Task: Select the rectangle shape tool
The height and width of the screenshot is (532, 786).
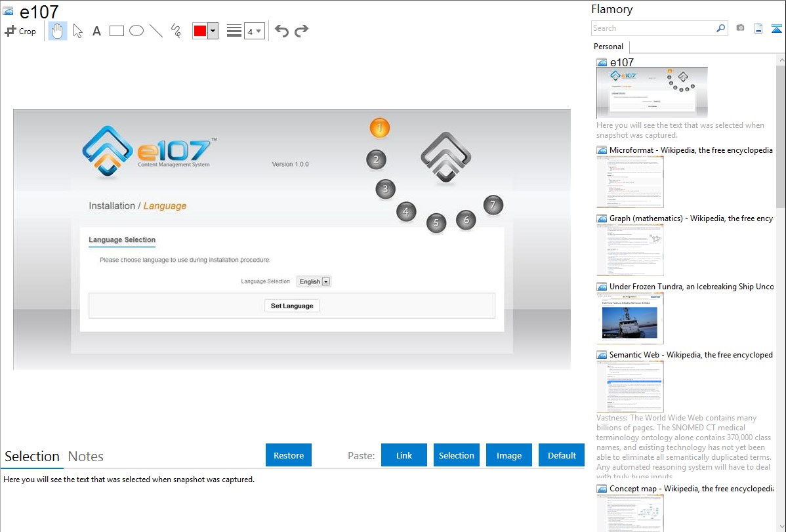Action: tap(116, 31)
